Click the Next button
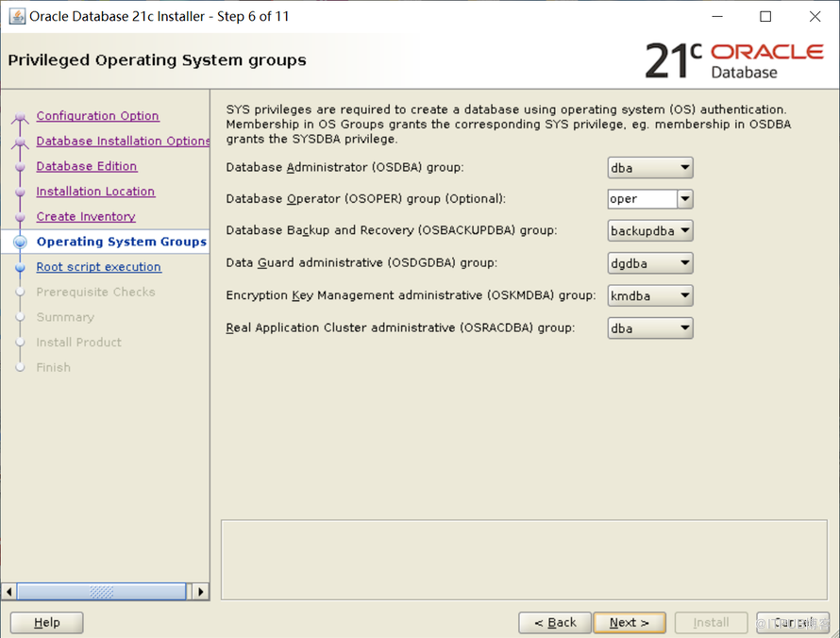Screen dimensions: 840x638 tap(630, 623)
